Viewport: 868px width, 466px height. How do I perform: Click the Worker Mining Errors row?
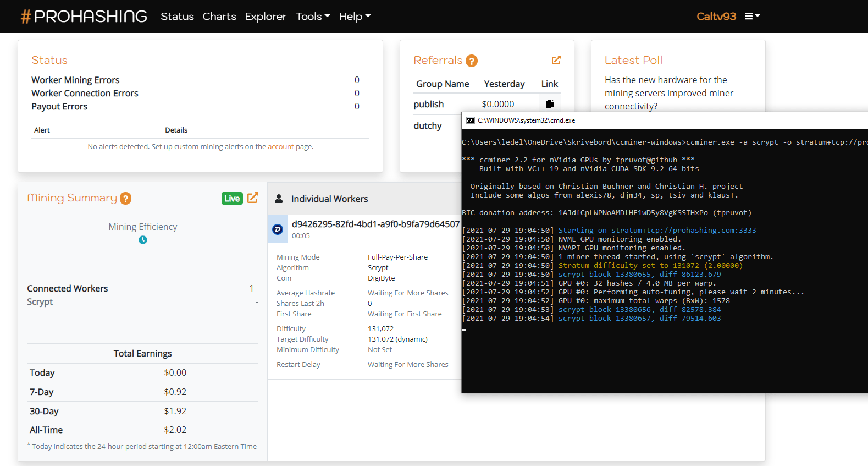pyautogui.click(x=200, y=80)
